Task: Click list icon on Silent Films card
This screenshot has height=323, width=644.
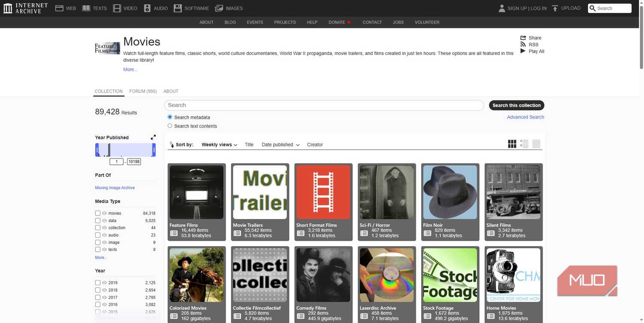Action: point(491,233)
